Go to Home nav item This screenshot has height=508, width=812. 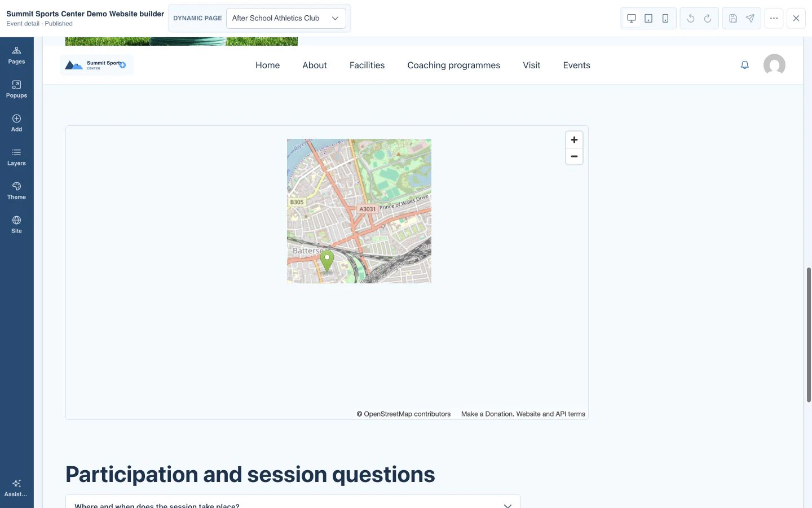coord(267,65)
